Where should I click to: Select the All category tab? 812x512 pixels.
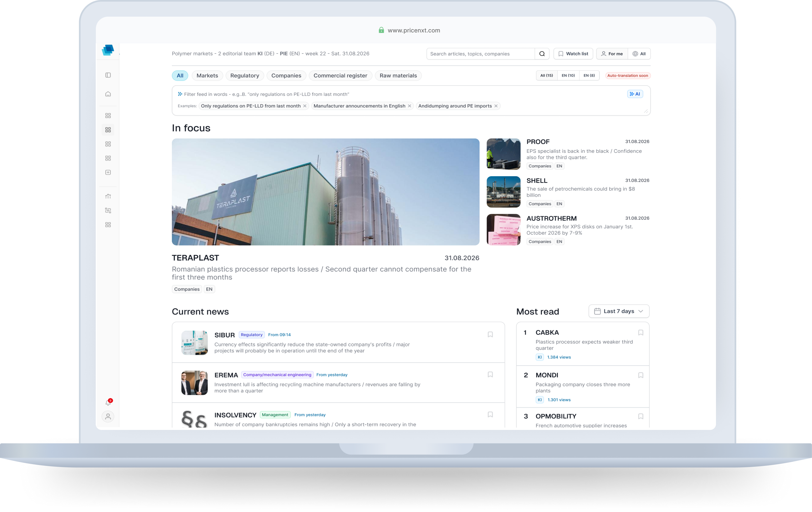pyautogui.click(x=180, y=76)
